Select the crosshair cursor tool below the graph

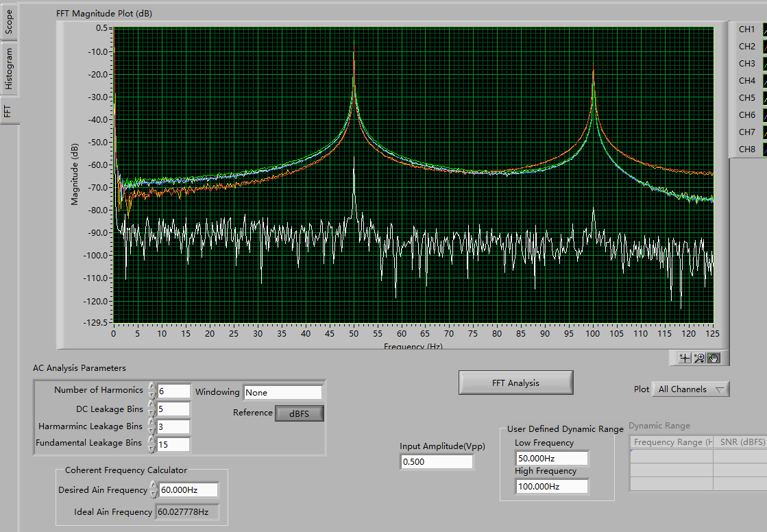click(684, 358)
